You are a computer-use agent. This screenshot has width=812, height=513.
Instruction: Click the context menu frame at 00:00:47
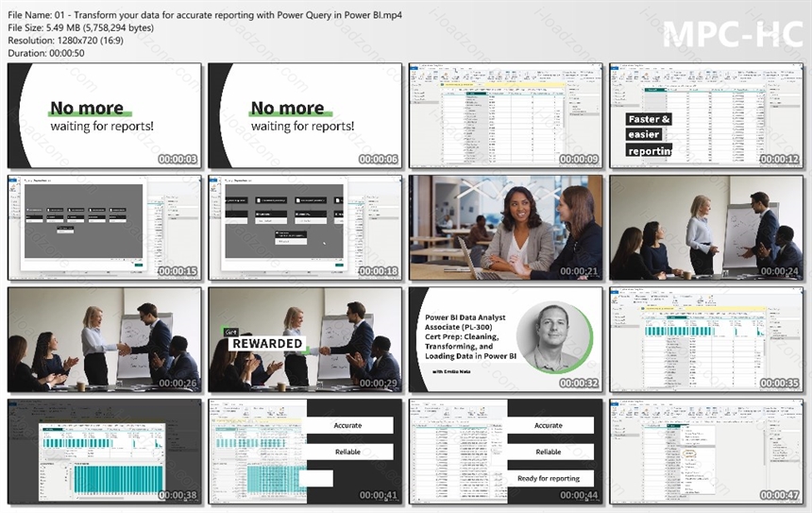tap(707, 452)
